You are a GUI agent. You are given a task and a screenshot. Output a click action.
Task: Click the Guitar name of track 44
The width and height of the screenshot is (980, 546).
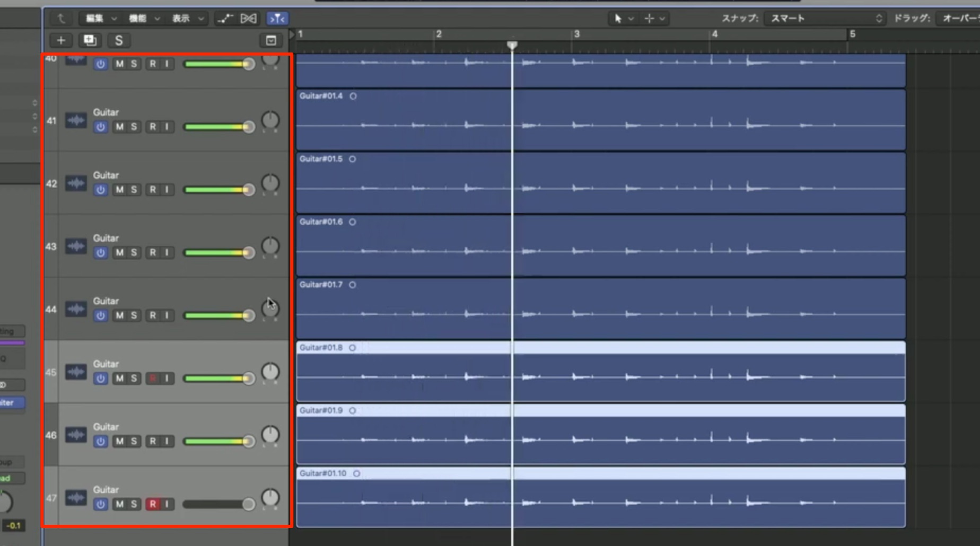(x=106, y=301)
